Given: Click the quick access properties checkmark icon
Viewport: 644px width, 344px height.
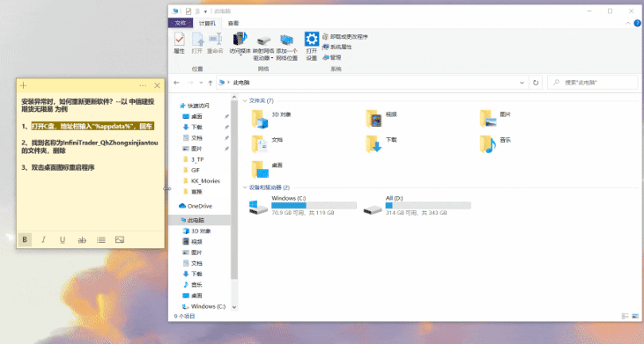Looking at the screenshot, I should pyautogui.click(x=189, y=11).
